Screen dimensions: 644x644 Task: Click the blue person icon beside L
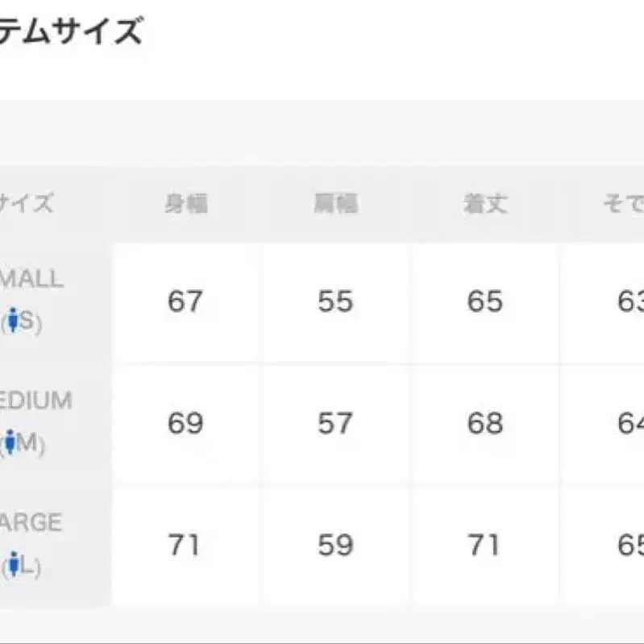(x=13, y=566)
